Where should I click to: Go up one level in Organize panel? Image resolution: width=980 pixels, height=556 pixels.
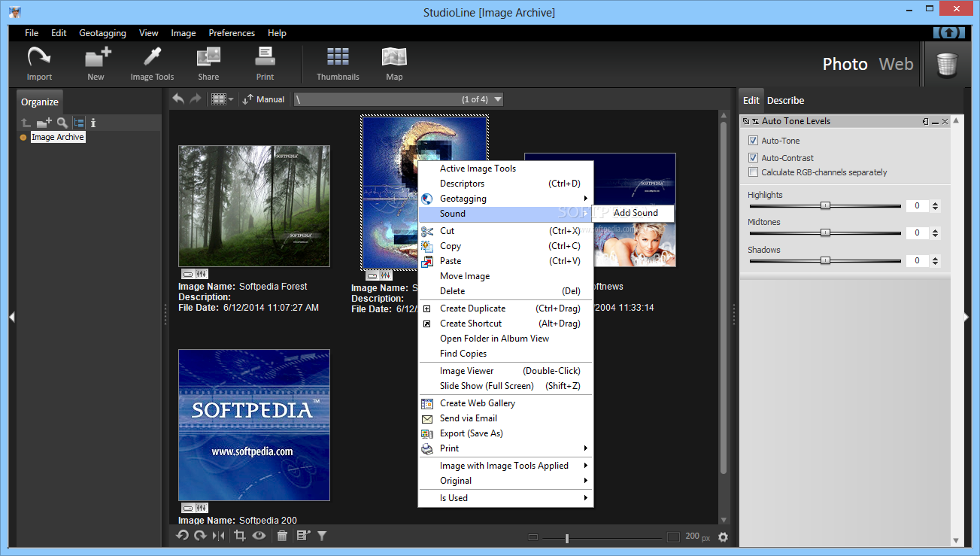26,123
